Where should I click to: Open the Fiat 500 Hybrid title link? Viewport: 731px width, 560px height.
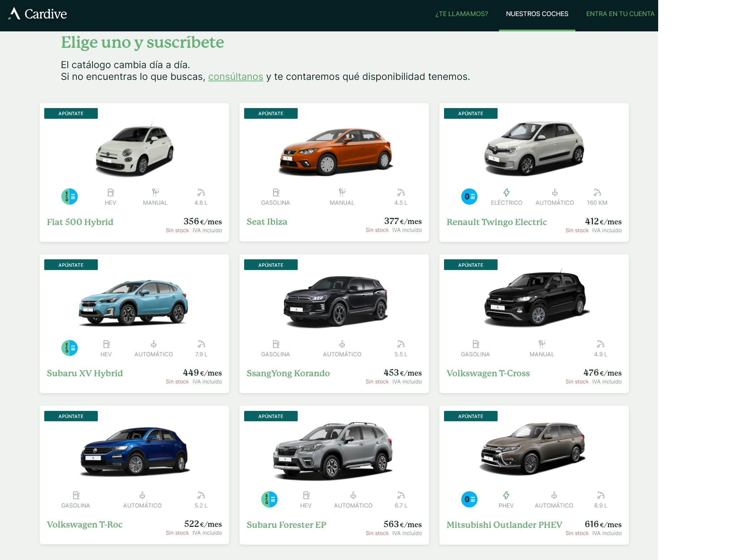point(80,222)
